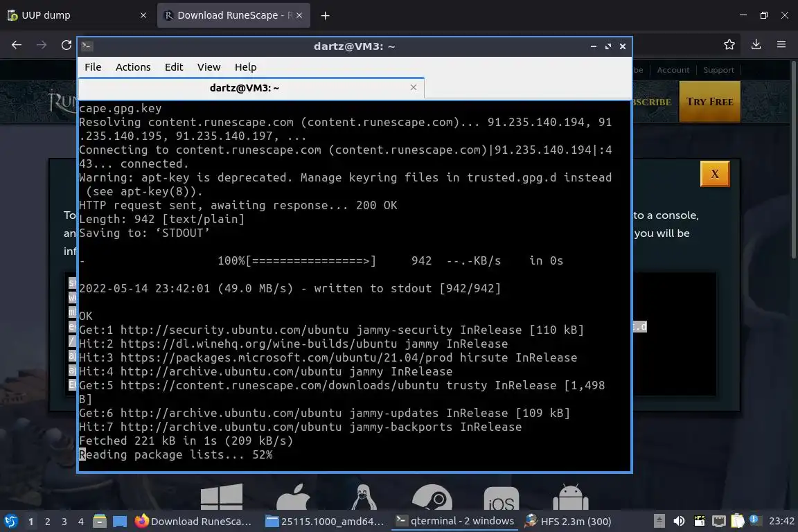Open HFS 2.3m (300) taskbar entry

pyautogui.click(x=567, y=522)
